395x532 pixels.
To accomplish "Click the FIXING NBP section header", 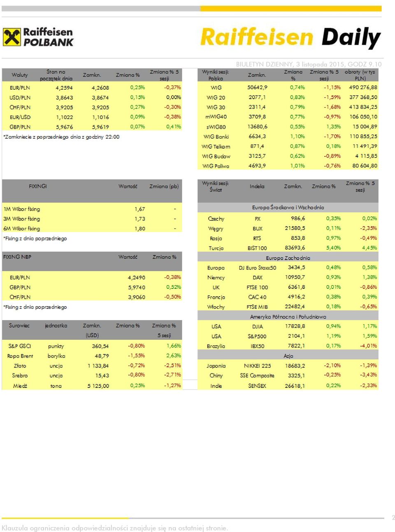I will (x=17, y=257).
